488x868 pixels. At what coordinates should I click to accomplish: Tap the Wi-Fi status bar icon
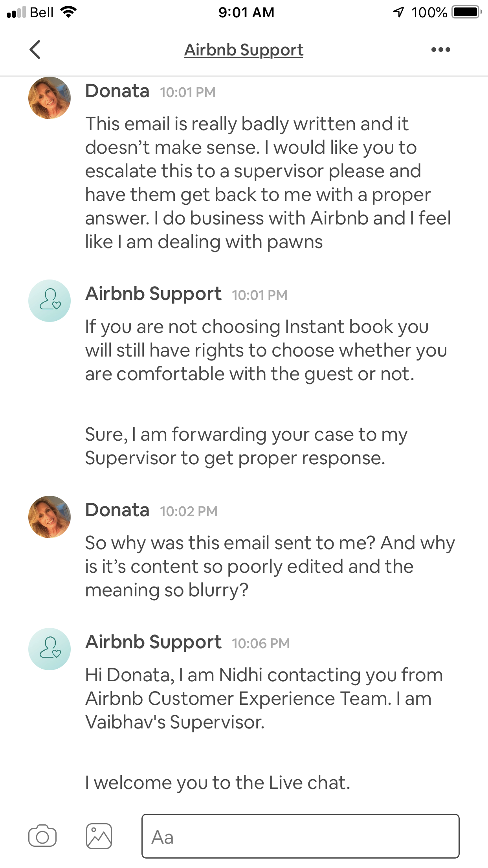(68, 12)
